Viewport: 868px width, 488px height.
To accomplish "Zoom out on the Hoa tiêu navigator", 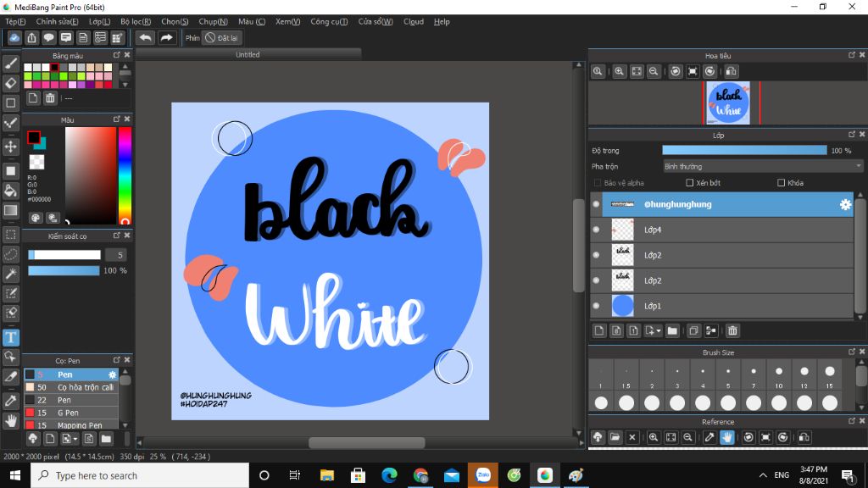I will pos(654,71).
